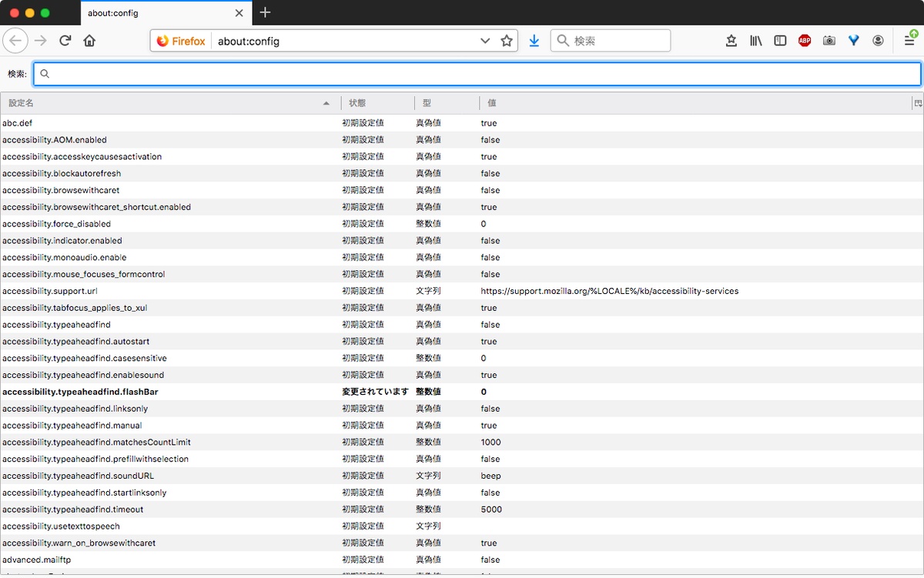Image resolution: width=924 pixels, height=578 pixels.
Task: Click the camera screenshot extension icon
Action: (829, 41)
